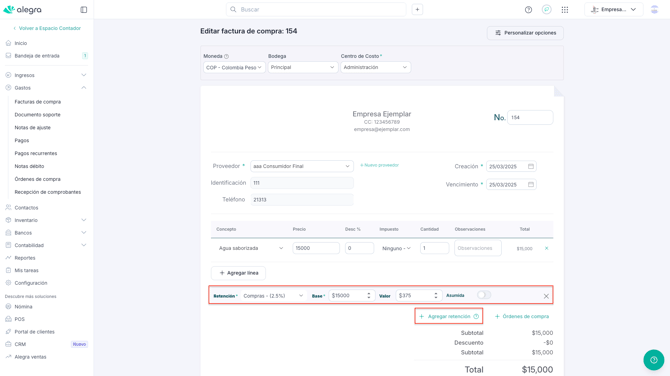The width and height of the screenshot is (670, 376).
Task: Click the Cantidad field
Action: pos(434,248)
